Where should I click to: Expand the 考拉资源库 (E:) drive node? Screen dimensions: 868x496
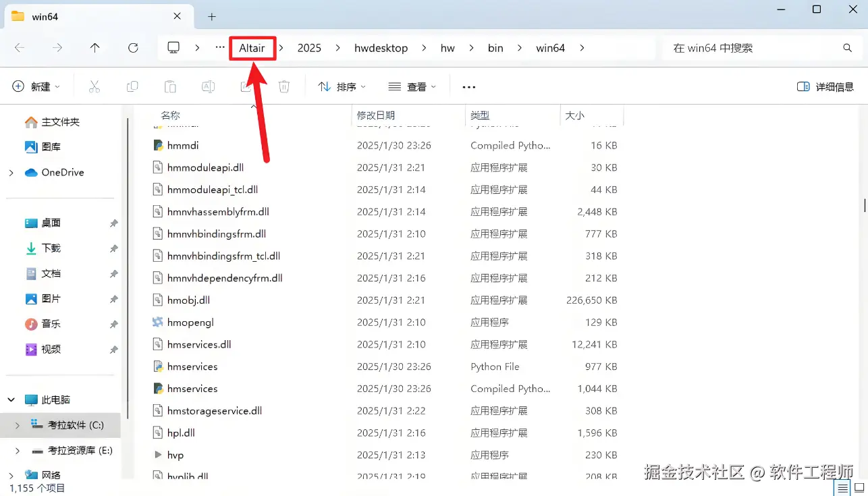pyautogui.click(x=18, y=450)
